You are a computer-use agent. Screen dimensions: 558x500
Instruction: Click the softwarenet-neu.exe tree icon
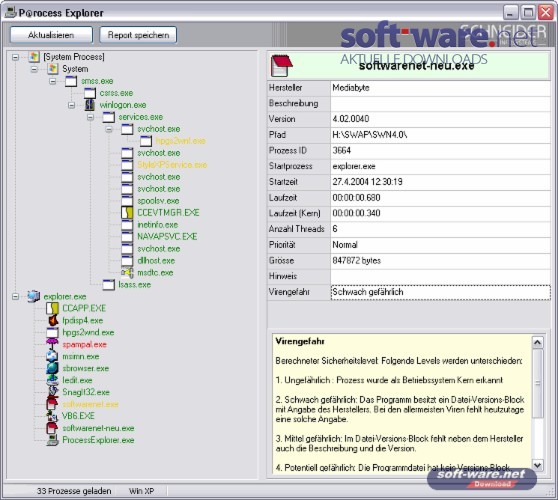(x=52, y=428)
